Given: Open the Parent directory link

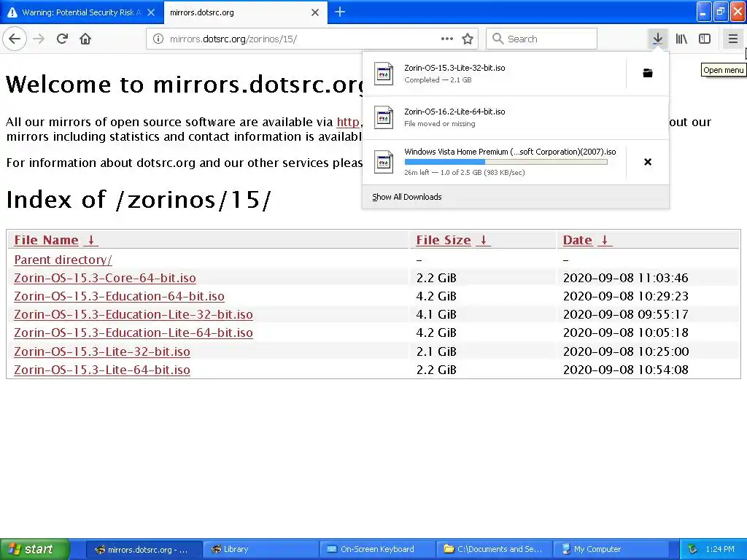Looking at the screenshot, I should [63, 260].
